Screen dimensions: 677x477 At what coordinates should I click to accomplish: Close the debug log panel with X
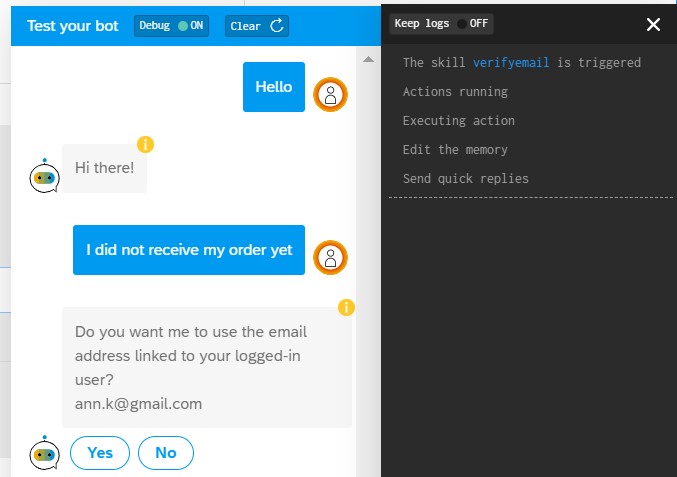point(653,25)
